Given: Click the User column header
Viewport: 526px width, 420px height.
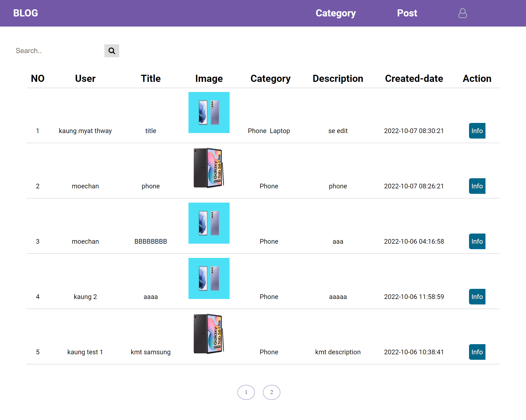Looking at the screenshot, I should tap(85, 79).
